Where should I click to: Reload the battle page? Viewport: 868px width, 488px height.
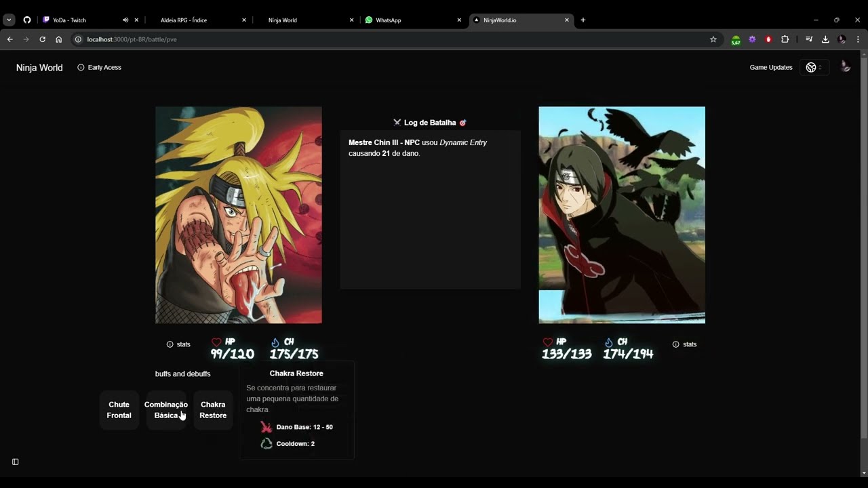point(43,39)
